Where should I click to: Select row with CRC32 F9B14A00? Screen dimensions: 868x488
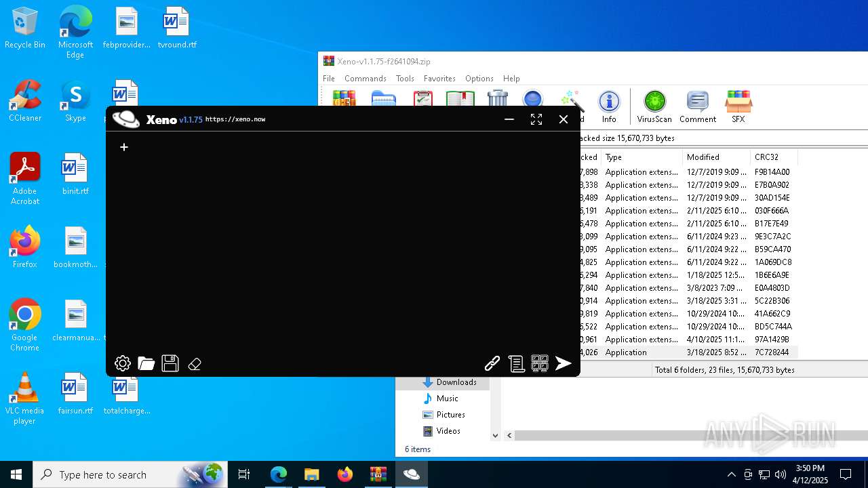pos(689,172)
